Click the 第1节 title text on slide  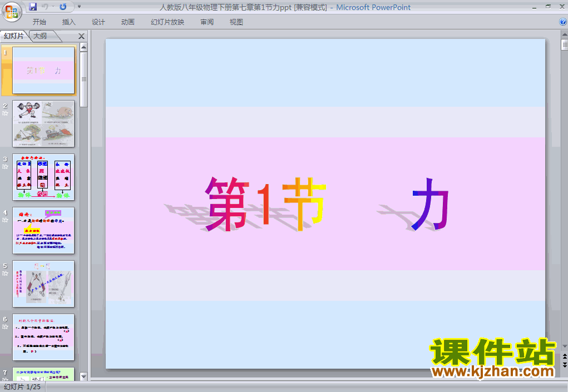tap(265, 204)
